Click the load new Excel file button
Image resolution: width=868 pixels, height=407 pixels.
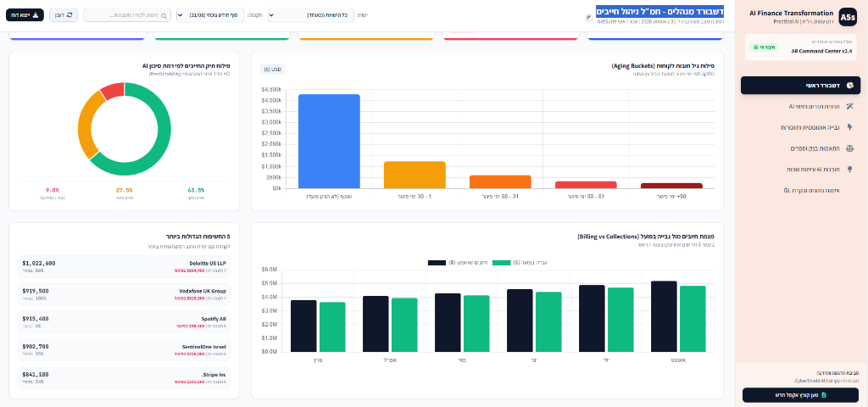pyautogui.click(x=800, y=395)
